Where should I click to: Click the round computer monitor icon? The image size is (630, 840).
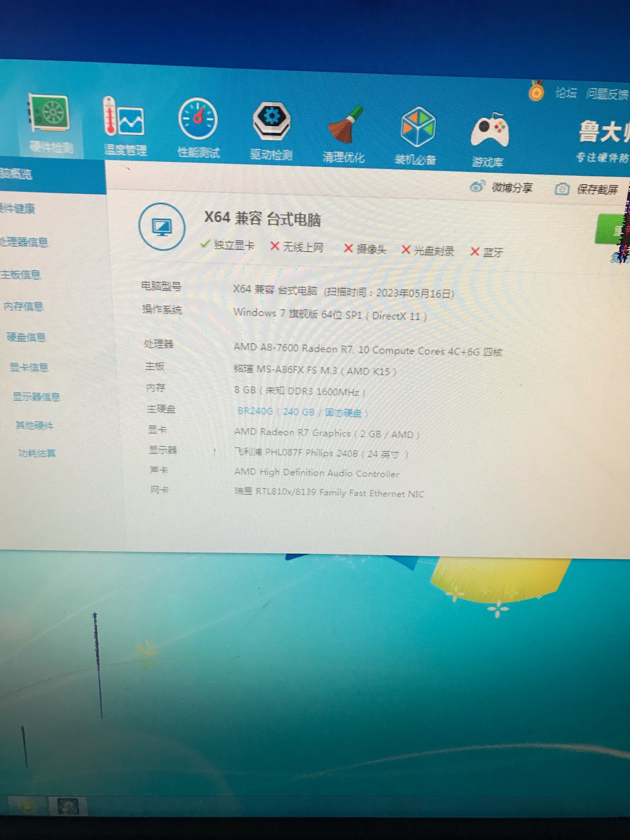pyautogui.click(x=162, y=227)
